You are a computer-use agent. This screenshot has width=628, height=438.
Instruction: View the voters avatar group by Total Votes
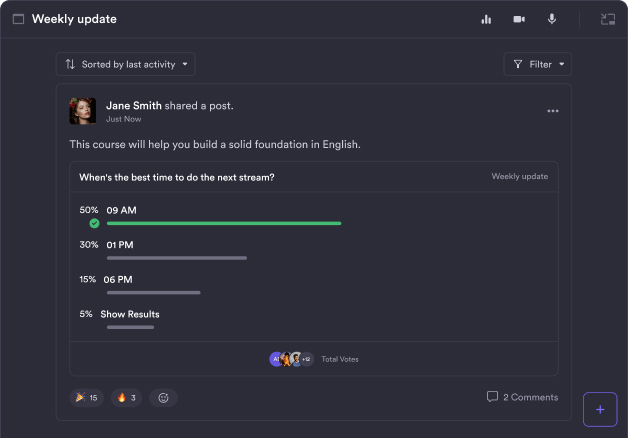click(x=291, y=359)
